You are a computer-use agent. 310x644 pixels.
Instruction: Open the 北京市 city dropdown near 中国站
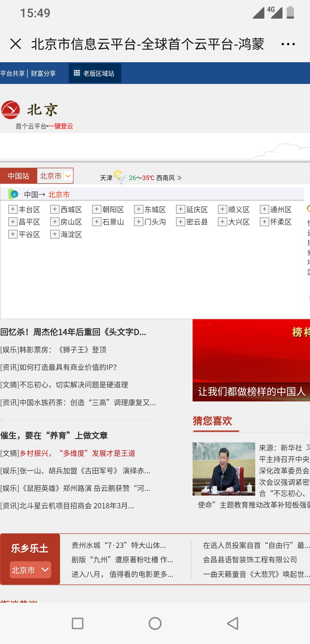[55, 176]
